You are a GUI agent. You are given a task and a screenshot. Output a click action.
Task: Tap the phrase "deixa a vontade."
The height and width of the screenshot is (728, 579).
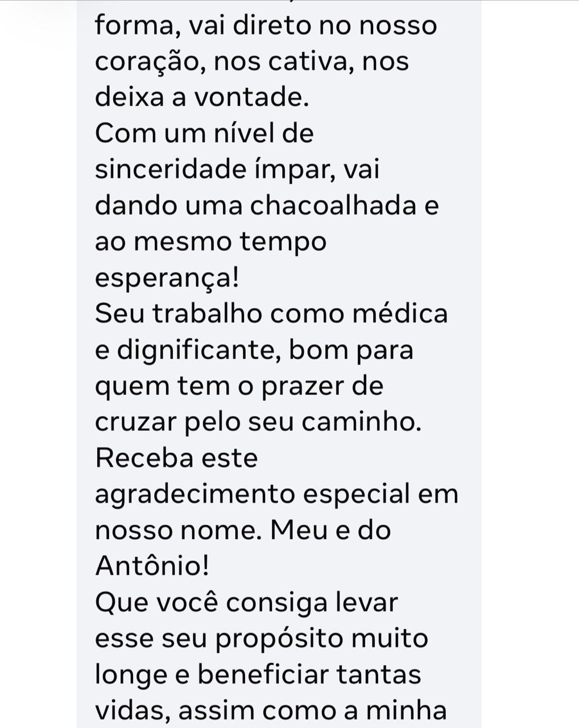click(202, 98)
